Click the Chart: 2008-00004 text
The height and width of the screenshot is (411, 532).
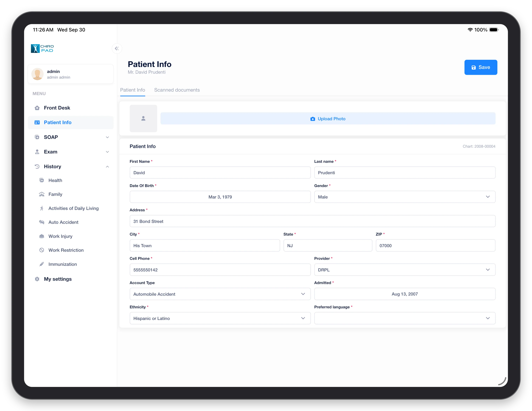coord(479,146)
